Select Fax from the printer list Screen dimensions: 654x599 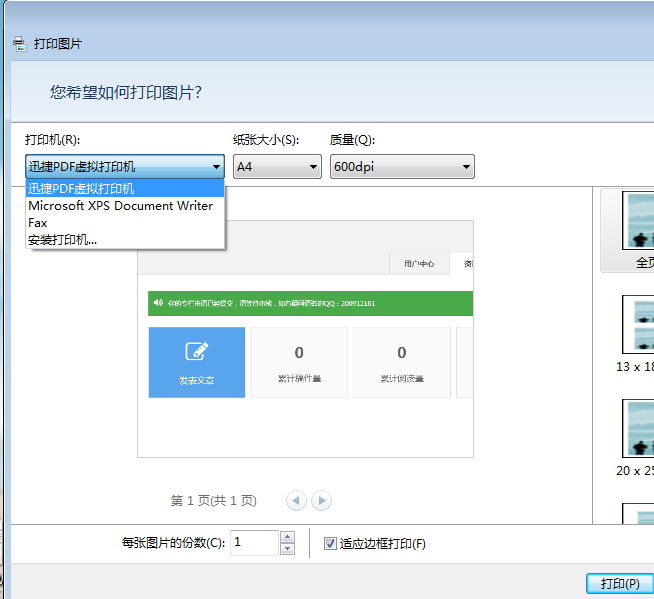[125, 223]
